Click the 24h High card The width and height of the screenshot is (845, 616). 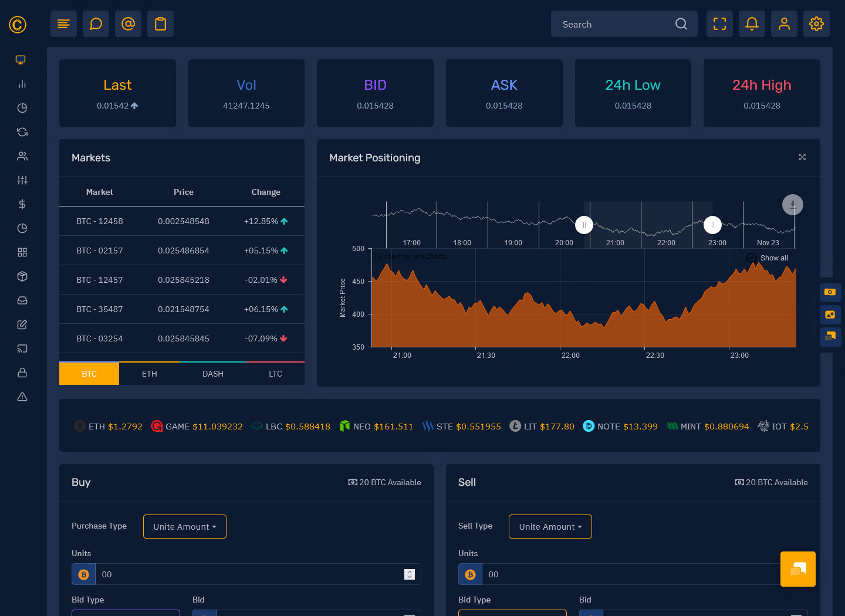coord(762,93)
